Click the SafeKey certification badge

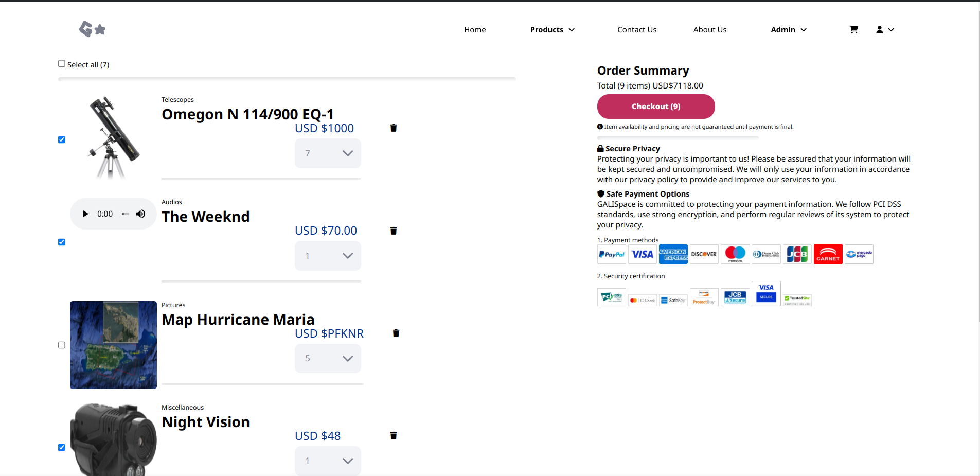pyautogui.click(x=673, y=300)
